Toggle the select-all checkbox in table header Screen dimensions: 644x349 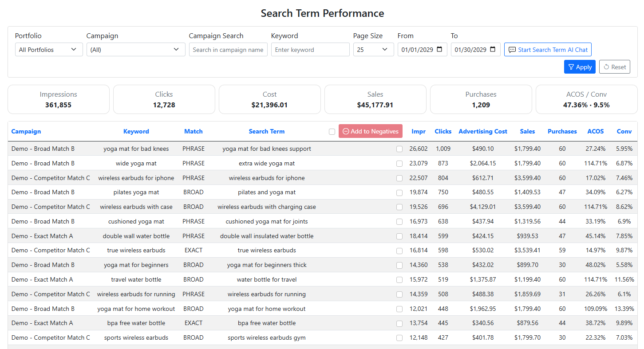pyautogui.click(x=332, y=132)
